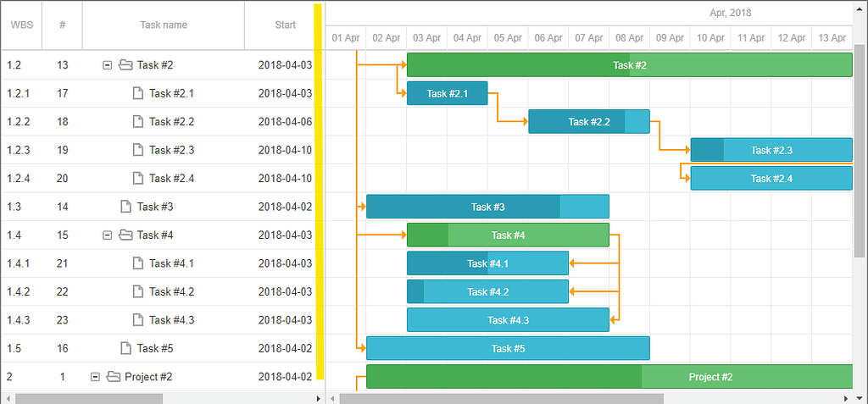Image resolution: width=868 pixels, height=404 pixels.
Task: Collapse the Project #2 tree node
Action: 95,377
